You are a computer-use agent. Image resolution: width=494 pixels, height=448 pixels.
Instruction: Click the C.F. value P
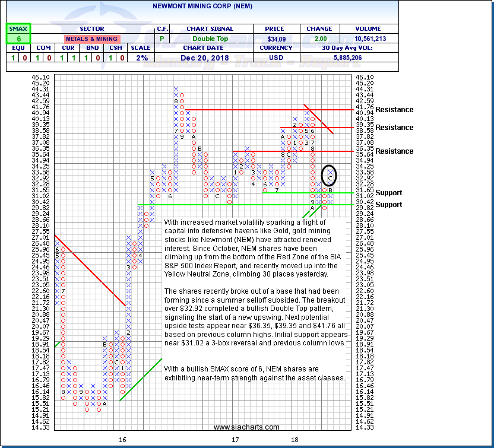(162, 39)
